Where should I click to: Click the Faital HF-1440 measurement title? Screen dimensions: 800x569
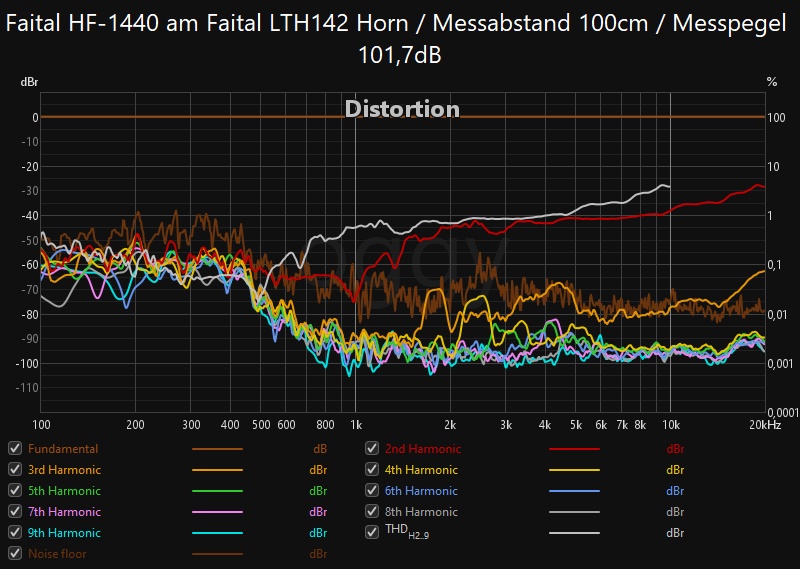(398, 39)
